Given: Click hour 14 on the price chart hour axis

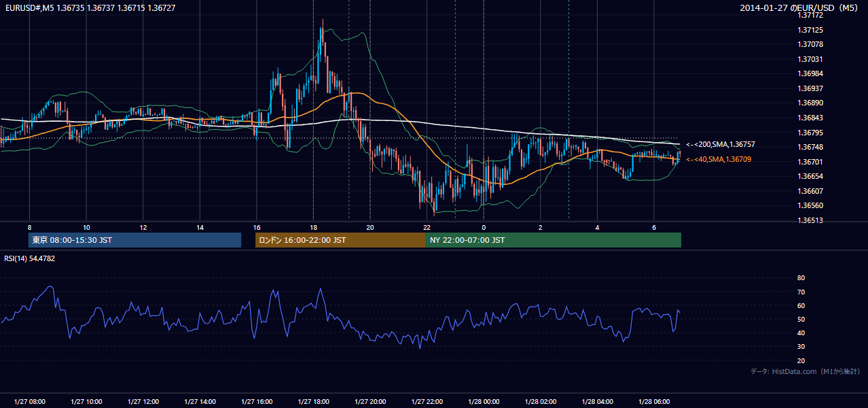Looking at the screenshot, I should tap(200, 227).
